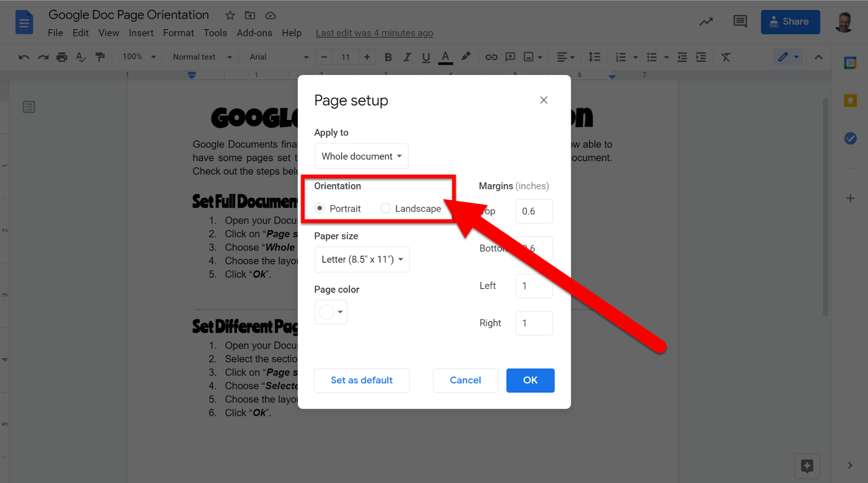
Task: Open the File menu
Action: (55, 33)
